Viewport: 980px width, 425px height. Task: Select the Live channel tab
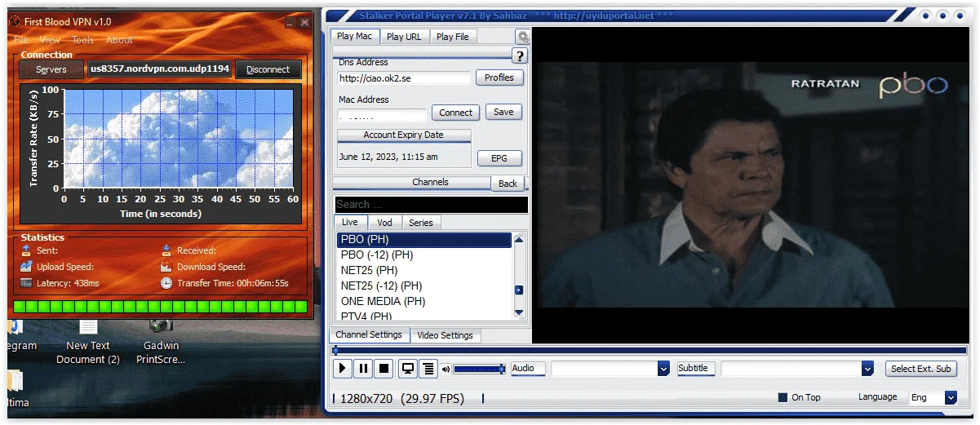pyautogui.click(x=350, y=222)
